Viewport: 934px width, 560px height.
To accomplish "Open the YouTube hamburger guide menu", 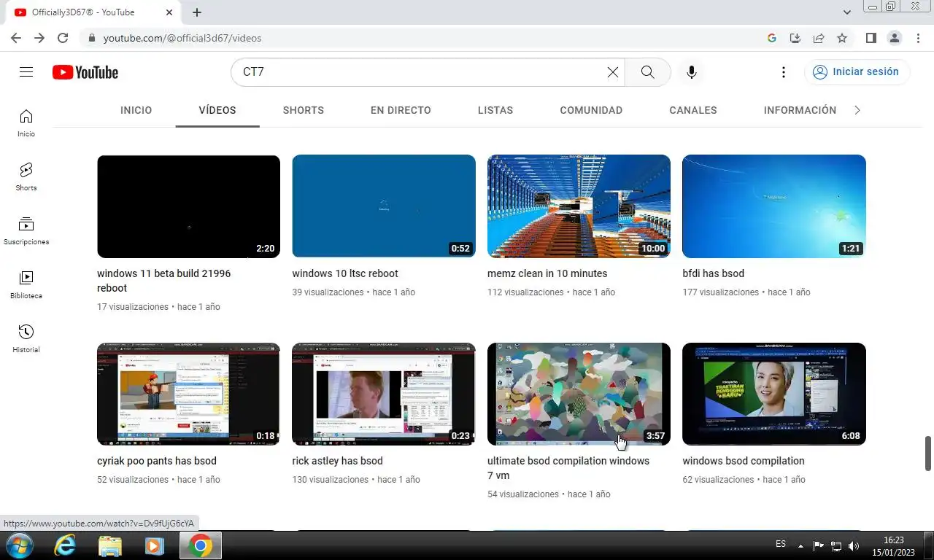I will click(26, 72).
